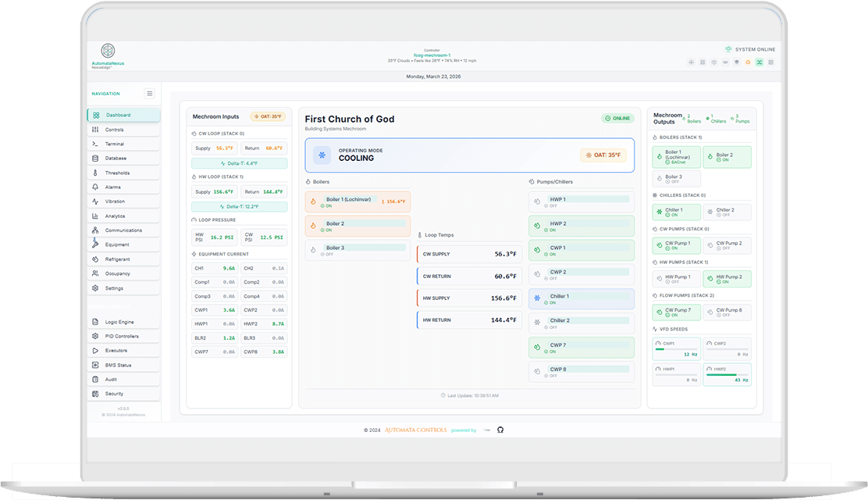Click the GitHub icon in footer
Image resolution: width=868 pixels, height=500 pixels.
click(500, 430)
